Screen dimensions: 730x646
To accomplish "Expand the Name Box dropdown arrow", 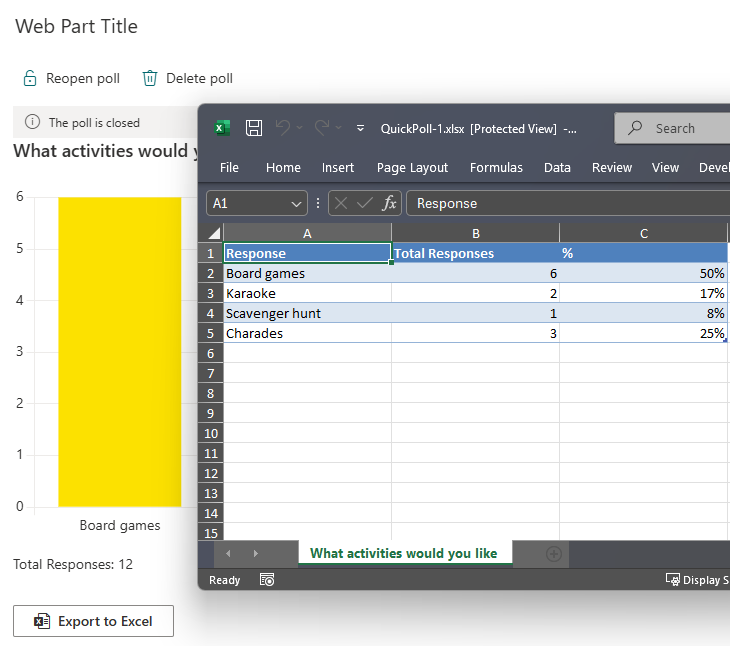I will click(296, 204).
